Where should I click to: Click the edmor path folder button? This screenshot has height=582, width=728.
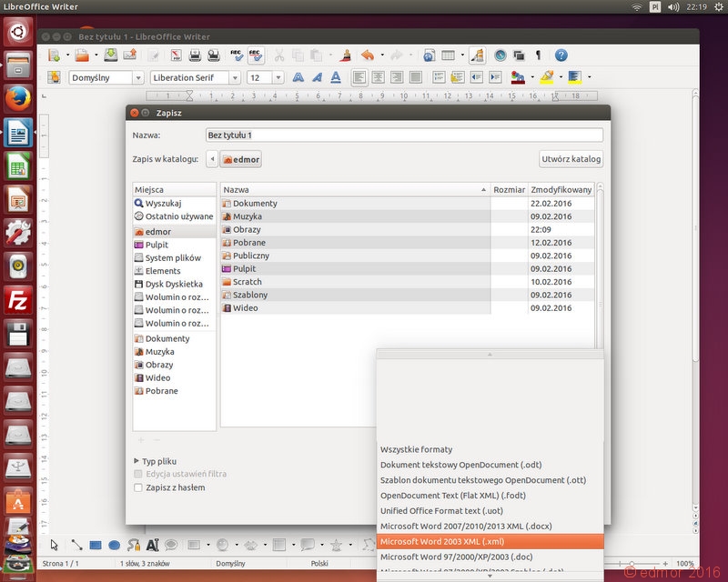240,159
